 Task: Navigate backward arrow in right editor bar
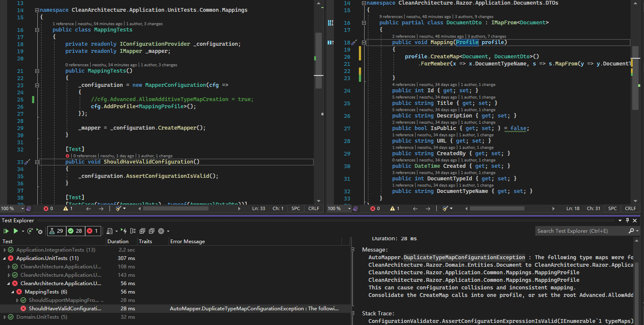point(415,208)
